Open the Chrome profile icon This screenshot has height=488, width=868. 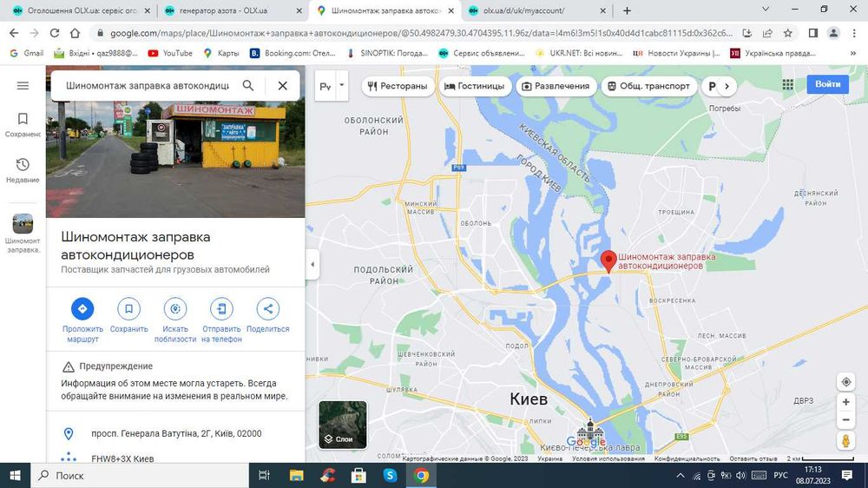click(833, 33)
